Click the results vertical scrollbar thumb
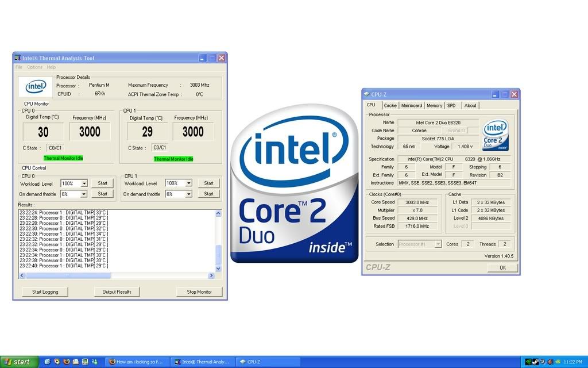Image resolution: width=588 pixels, height=368 pixels. 218,255
